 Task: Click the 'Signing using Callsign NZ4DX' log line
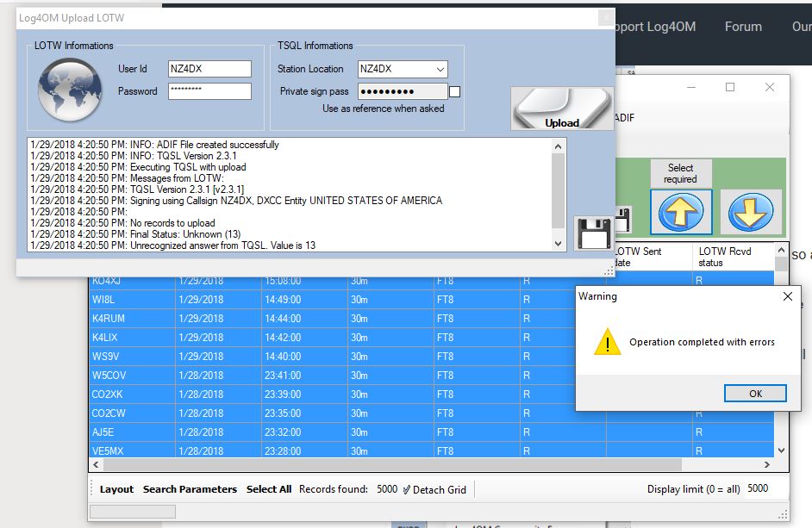236,201
